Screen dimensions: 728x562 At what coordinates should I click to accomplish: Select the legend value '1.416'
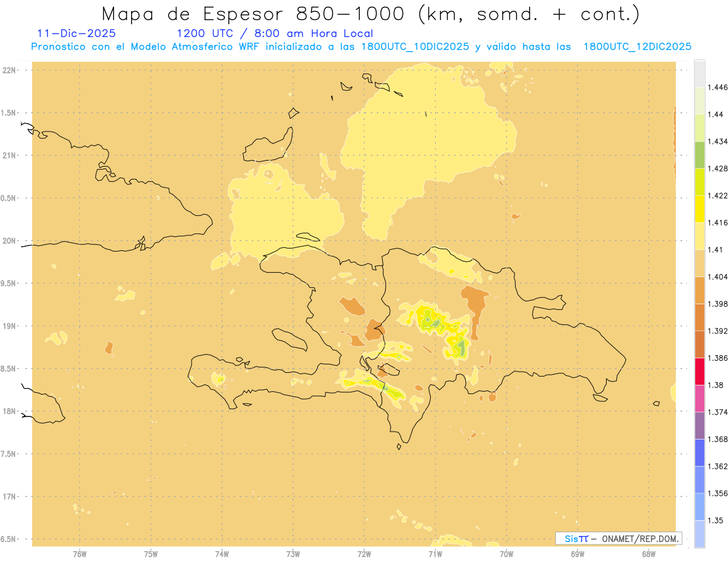click(x=718, y=222)
